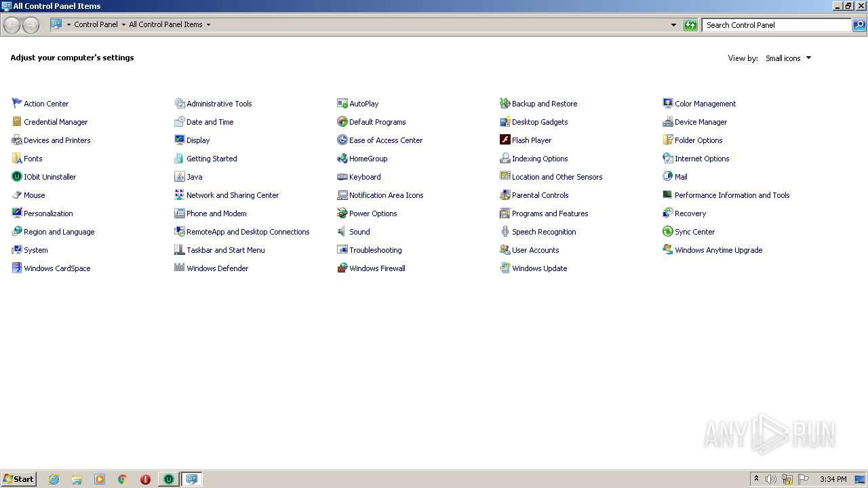Open Google Chrome from the taskbar
868x488 pixels.
click(x=123, y=479)
